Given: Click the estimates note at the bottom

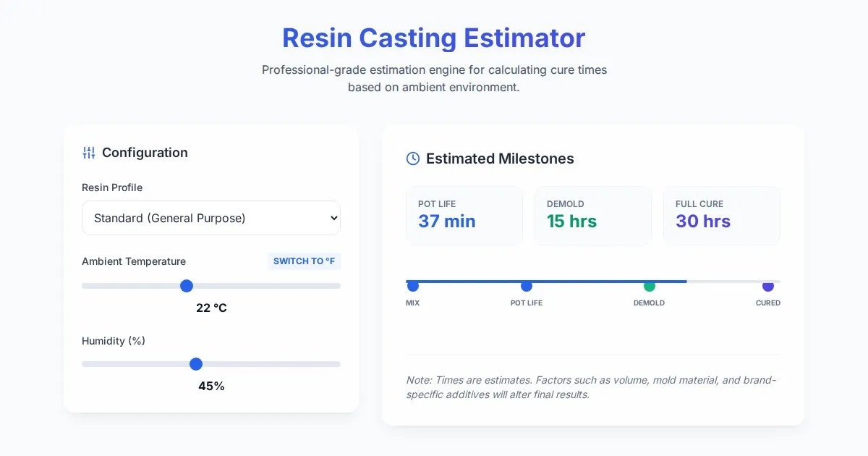Looking at the screenshot, I should [591, 387].
